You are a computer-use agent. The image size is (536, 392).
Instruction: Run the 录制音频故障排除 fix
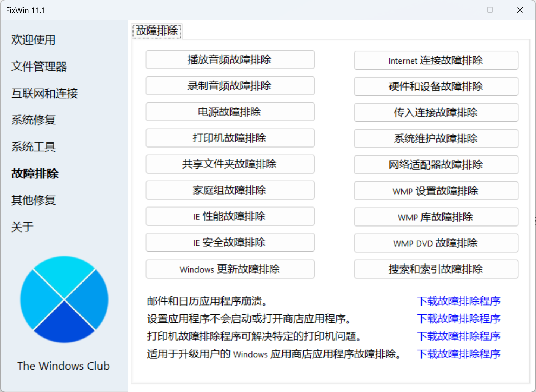230,86
